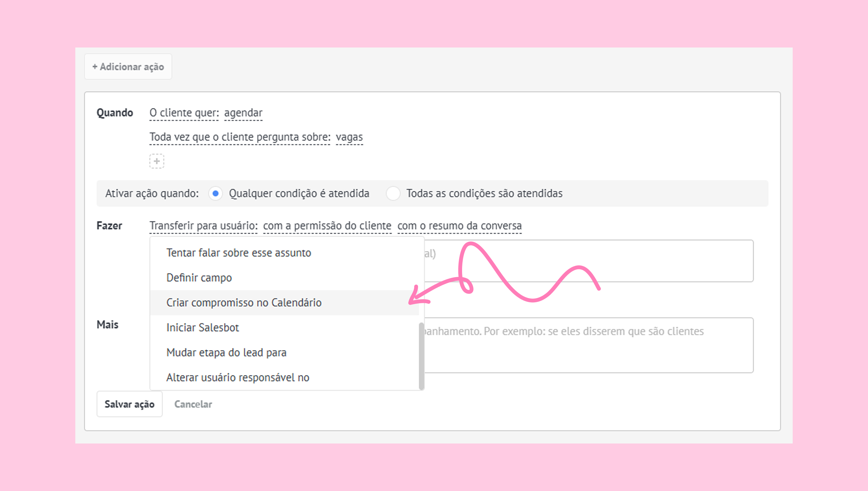Edit the 'agendar' condition value
The width and height of the screenshot is (868, 491).
(243, 113)
